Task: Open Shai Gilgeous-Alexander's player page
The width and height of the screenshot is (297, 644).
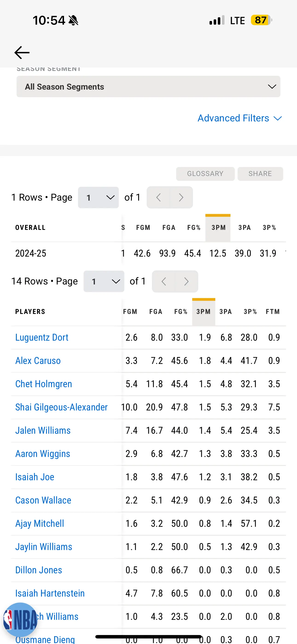Action: (61, 407)
